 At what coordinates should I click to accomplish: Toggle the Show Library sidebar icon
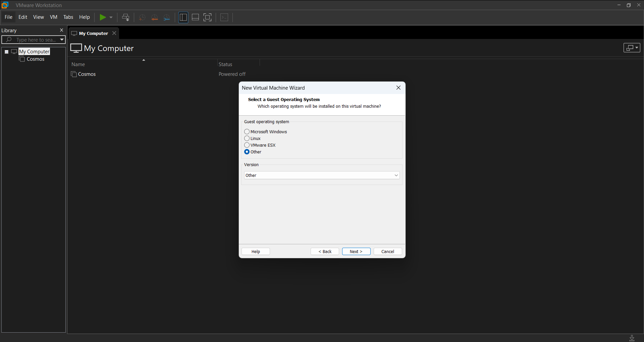[x=183, y=17]
